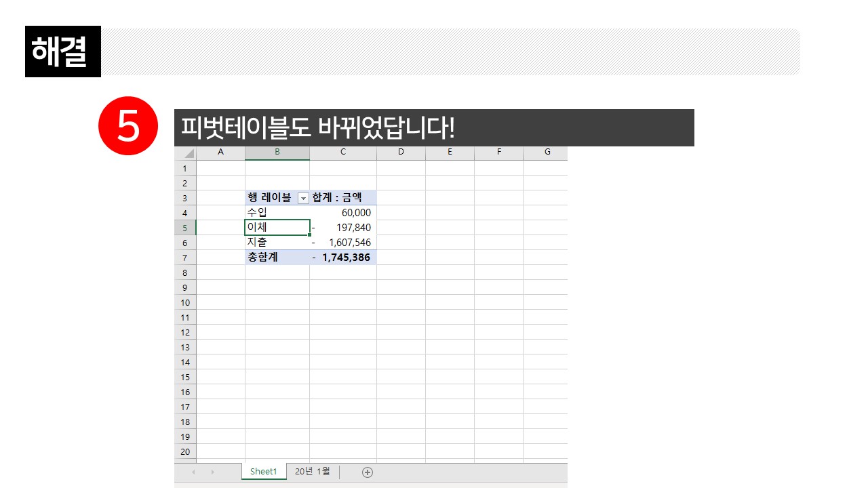Screen dimensions: 868x488
Task: Click the 1,607,546 value cell
Action: [x=343, y=243]
